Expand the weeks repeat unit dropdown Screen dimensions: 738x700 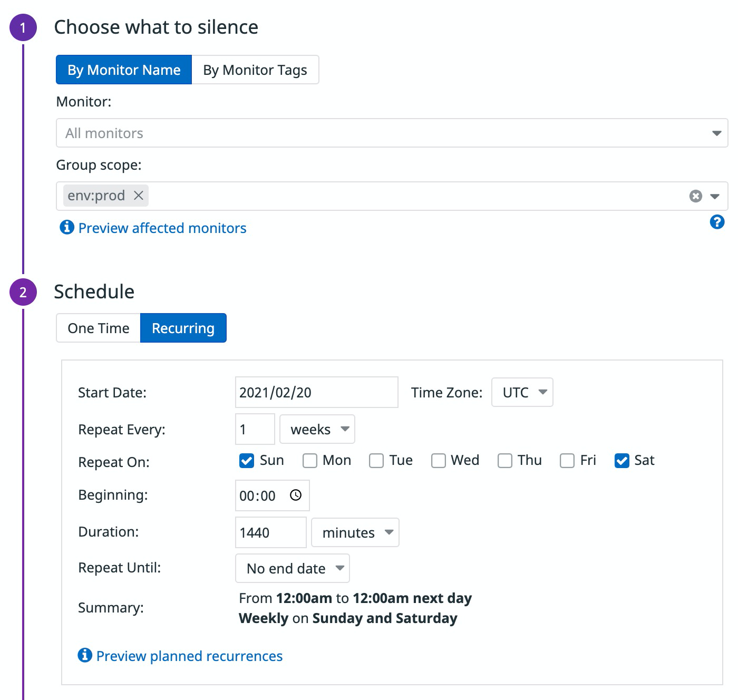tap(317, 429)
